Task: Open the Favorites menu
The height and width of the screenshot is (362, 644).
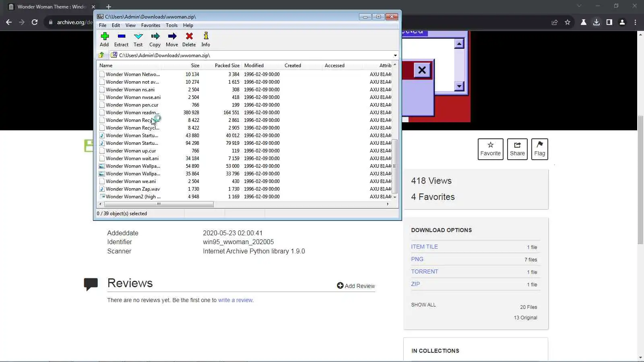Action: pyautogui.click(x=151, y=25)
